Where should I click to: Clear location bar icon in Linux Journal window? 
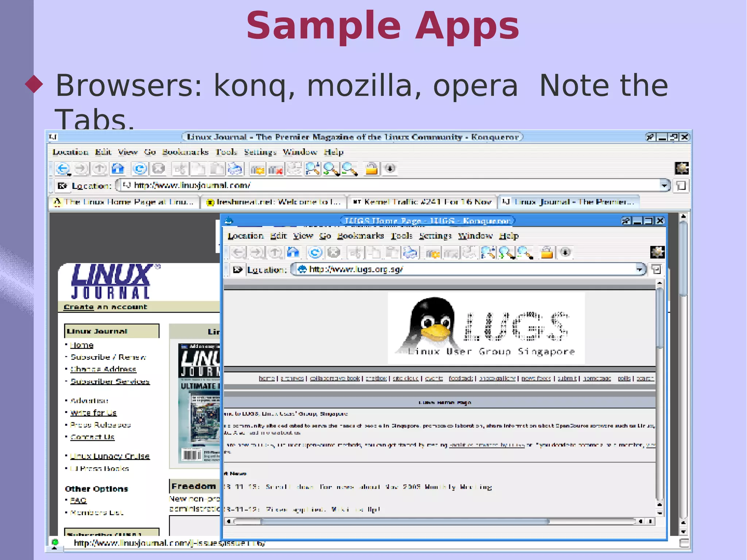[x=62, y=186]
